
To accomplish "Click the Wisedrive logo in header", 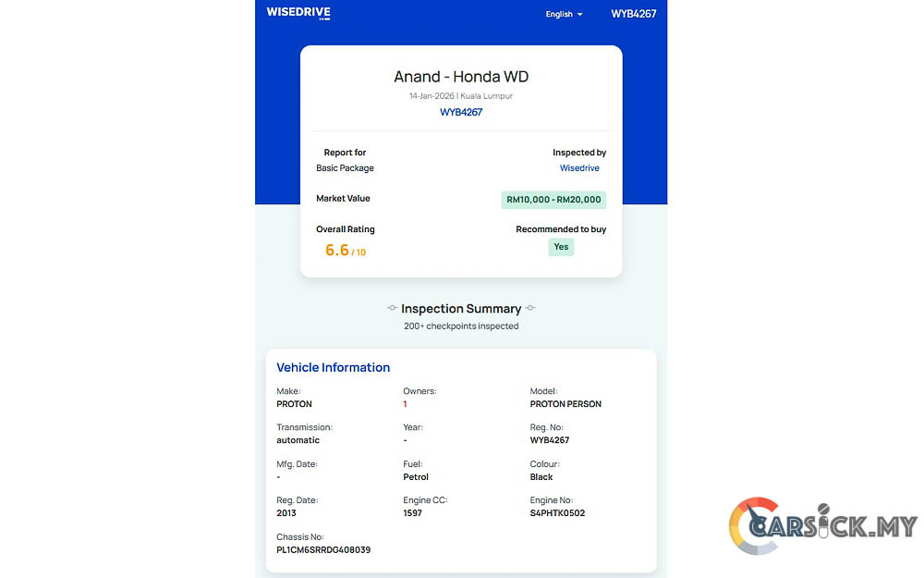I will point(298,13).
